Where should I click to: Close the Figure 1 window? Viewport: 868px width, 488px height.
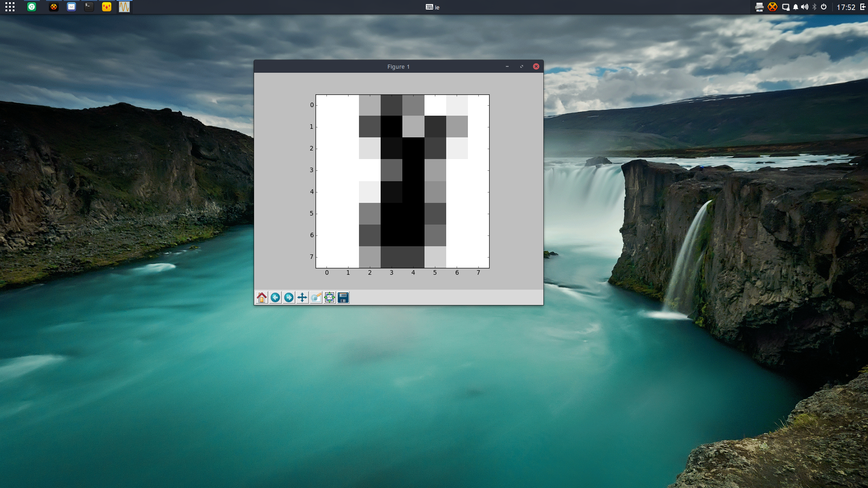pyautogui.click(x=536, y=66)
